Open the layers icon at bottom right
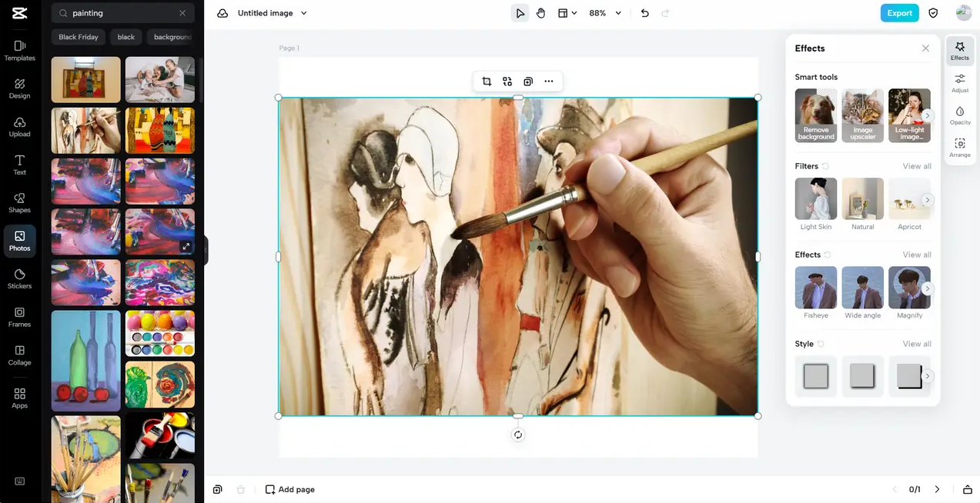 [968, 489]
